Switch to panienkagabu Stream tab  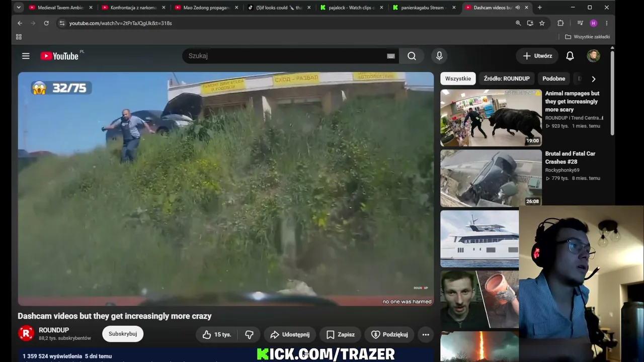pos(424,8)
